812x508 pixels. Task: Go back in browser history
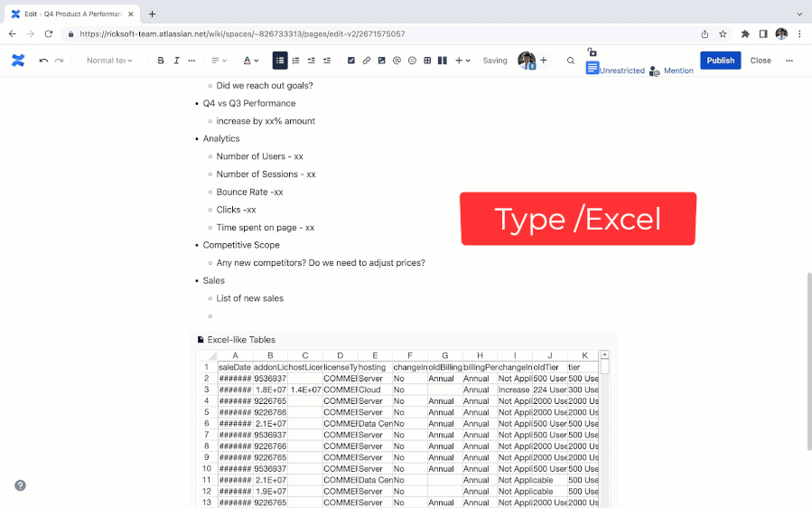(x=13, y=33)
